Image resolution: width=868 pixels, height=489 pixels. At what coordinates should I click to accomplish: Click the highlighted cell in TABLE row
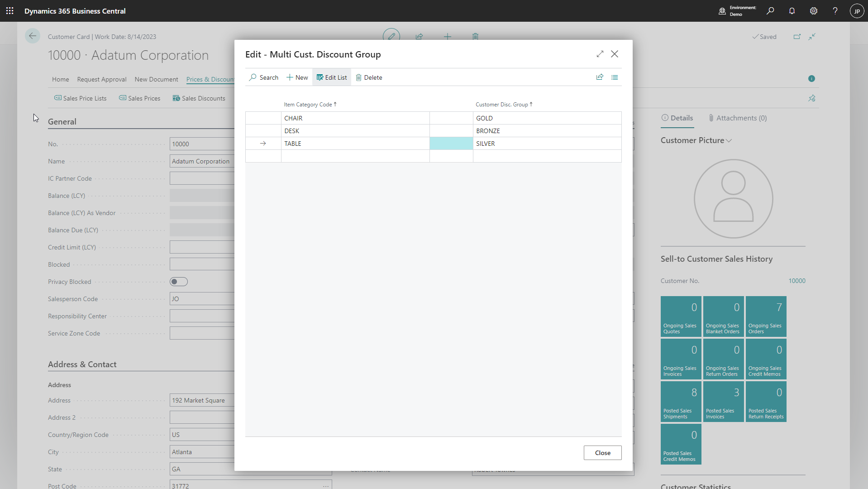(451, 144)
